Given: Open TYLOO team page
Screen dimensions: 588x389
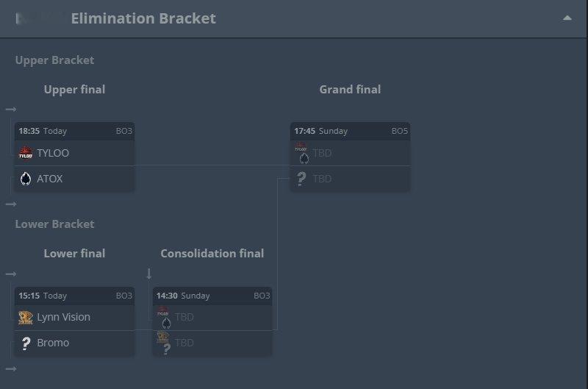Looking at the screenshot, I should click(x=53, y=153).
